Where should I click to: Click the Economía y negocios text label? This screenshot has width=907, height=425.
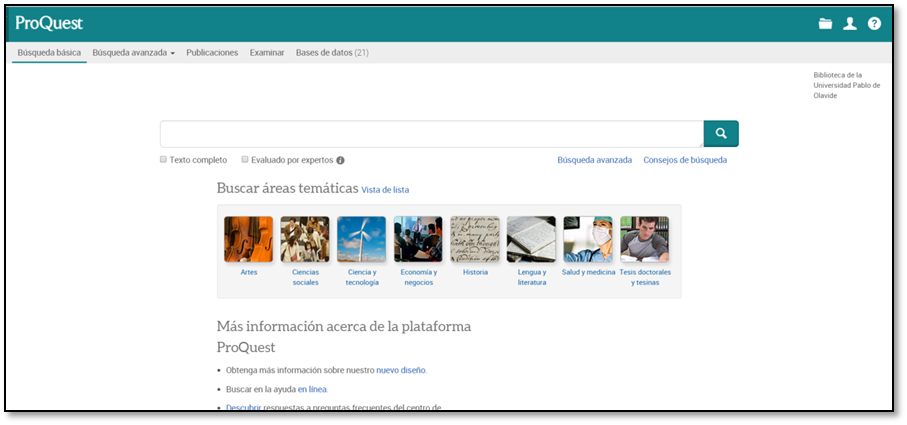tap(419, 278)
